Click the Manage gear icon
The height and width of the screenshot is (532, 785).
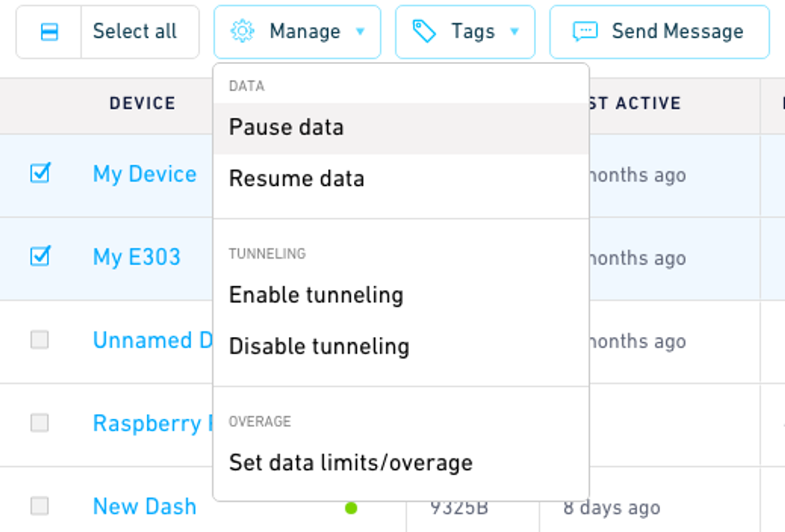(x=242, y=32)
